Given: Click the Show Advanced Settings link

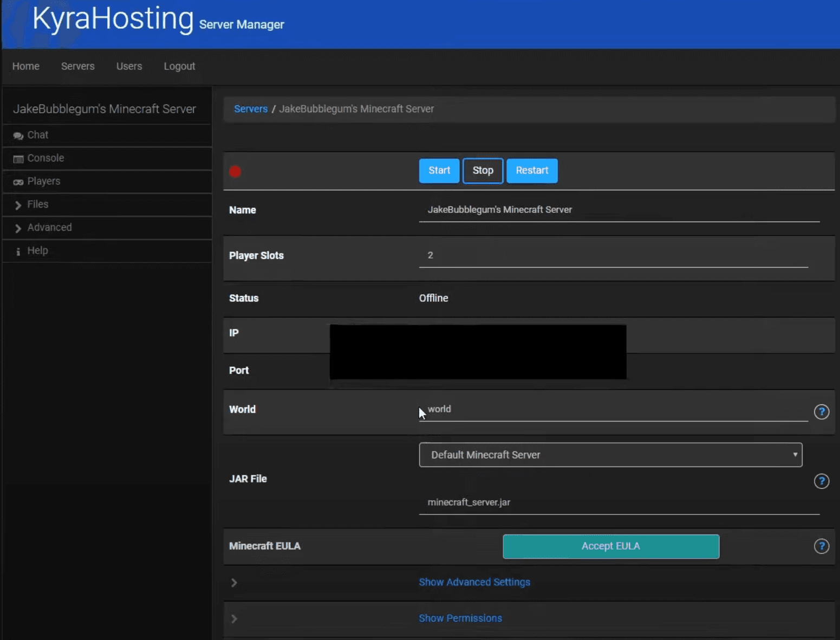Looking at the screenshot, I should [474, 582].
